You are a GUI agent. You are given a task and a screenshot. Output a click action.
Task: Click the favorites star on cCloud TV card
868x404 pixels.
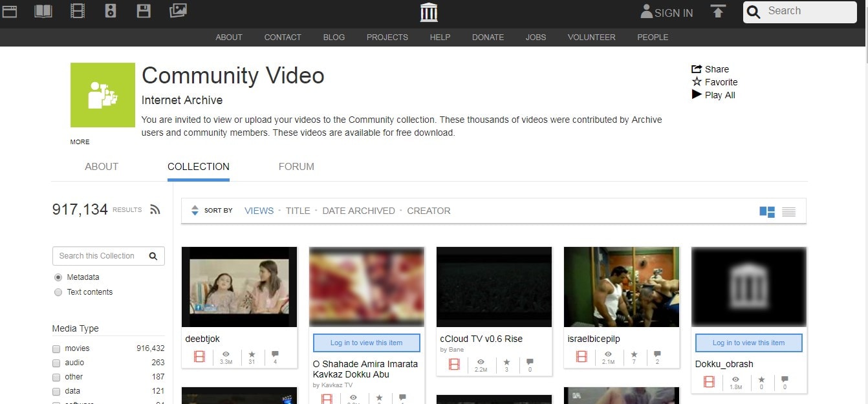(x=506, y=362)
